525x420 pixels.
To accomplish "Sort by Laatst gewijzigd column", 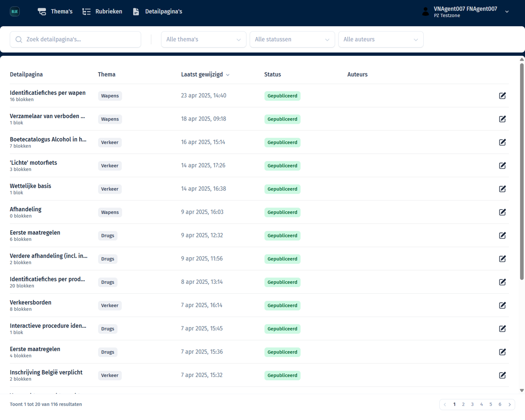I will pyautogui.click(x=205, y=74).
